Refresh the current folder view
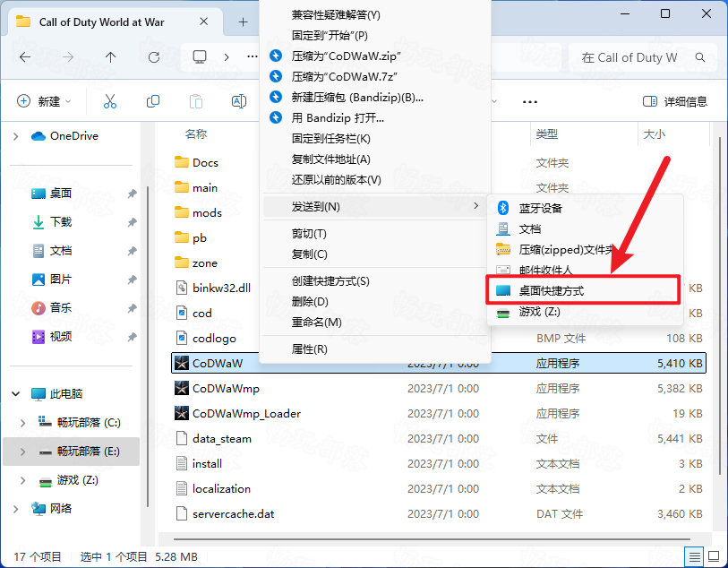 [154, 57]
